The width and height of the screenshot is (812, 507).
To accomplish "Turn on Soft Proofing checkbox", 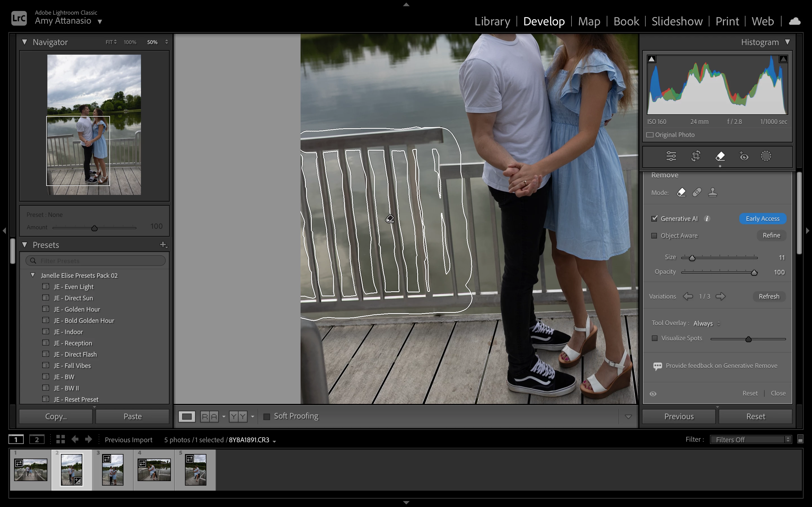I will tap(267, 417).
